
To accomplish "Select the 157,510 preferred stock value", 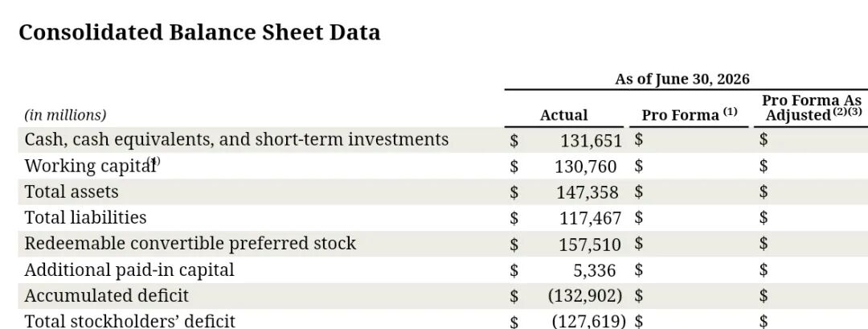I will click(590, 245).
